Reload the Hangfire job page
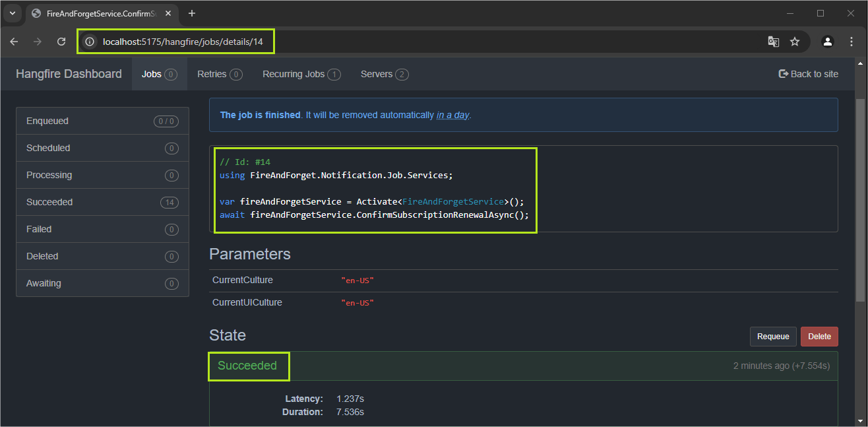This screenshot has width=868, height=427. [x=61, y=42]
